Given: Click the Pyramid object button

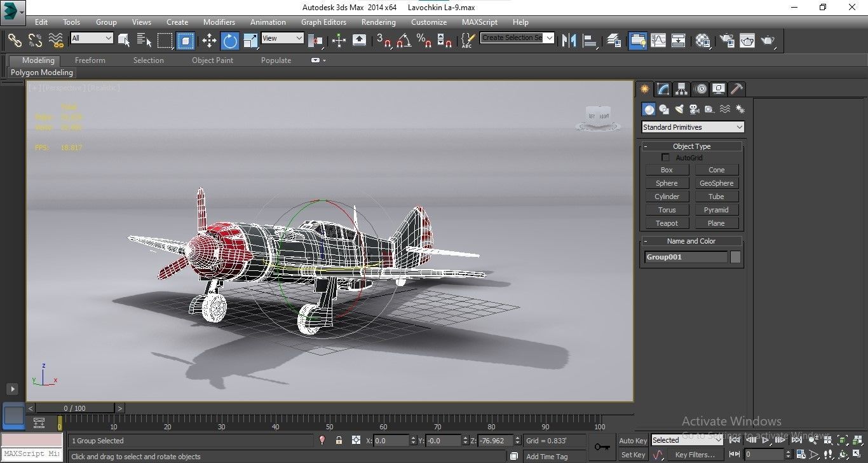Looking at the screenshot, I should click(x=716, y=210).
